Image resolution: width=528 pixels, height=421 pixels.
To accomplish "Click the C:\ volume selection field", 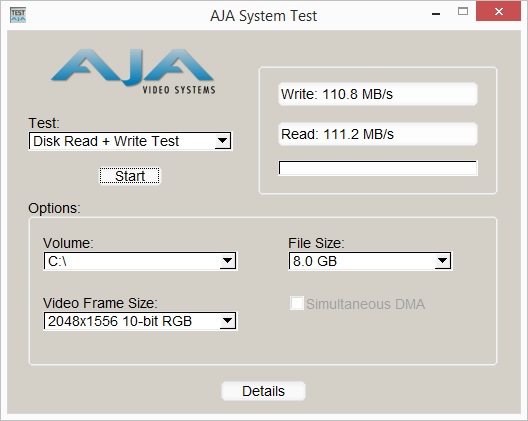I will (x=140, y=261).
